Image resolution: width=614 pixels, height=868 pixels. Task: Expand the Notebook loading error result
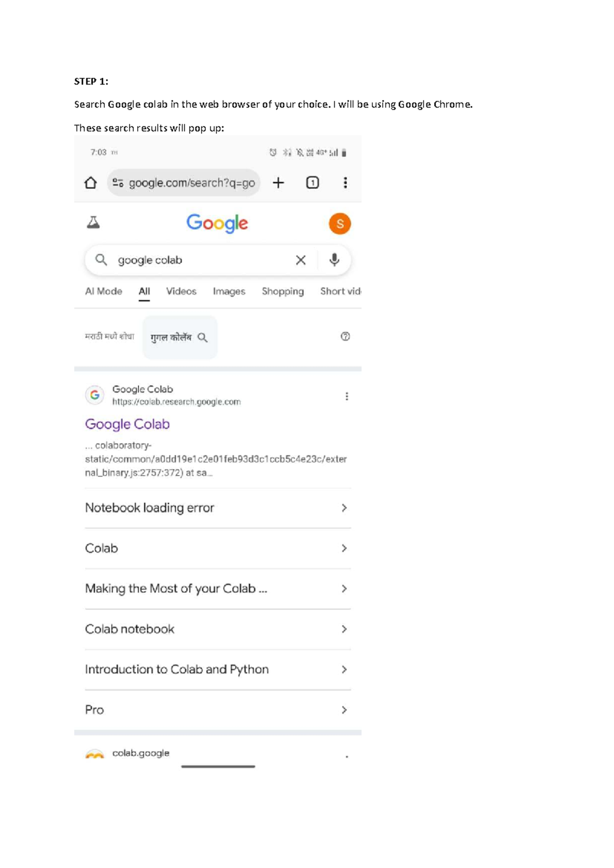point(149,508)
